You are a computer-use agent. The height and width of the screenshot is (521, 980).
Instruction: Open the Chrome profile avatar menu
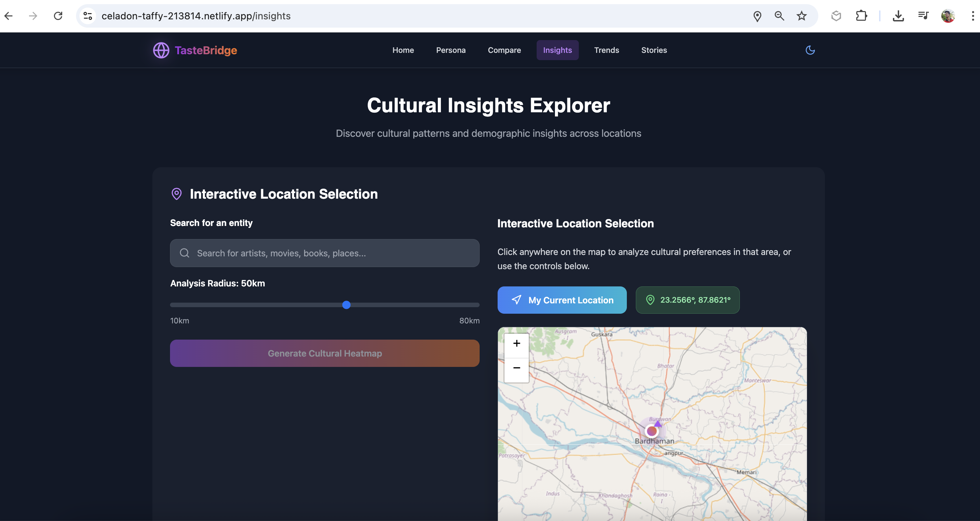click(948, 16)
